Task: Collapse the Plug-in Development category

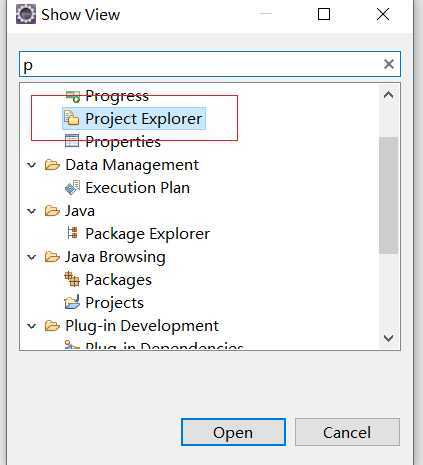Action: [32, 326]
